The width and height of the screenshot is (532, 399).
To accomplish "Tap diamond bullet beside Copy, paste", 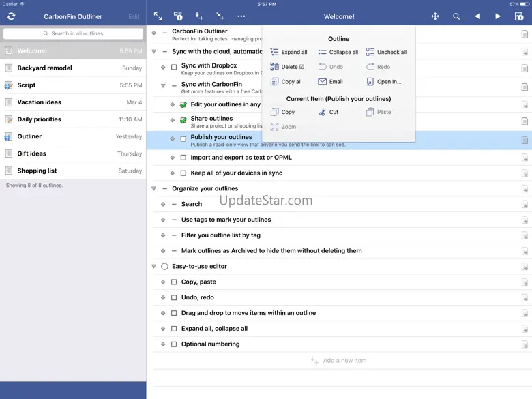I will coord(163,282).
